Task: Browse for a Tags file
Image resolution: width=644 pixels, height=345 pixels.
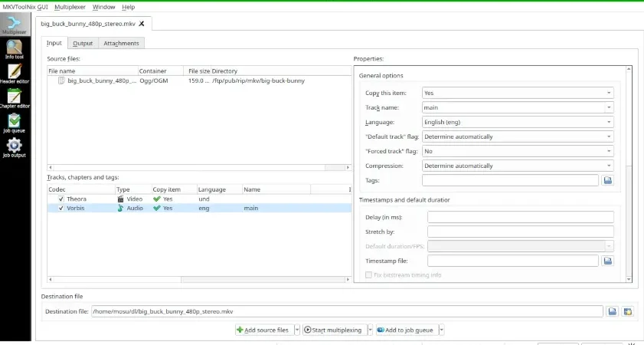Action: 608,180
